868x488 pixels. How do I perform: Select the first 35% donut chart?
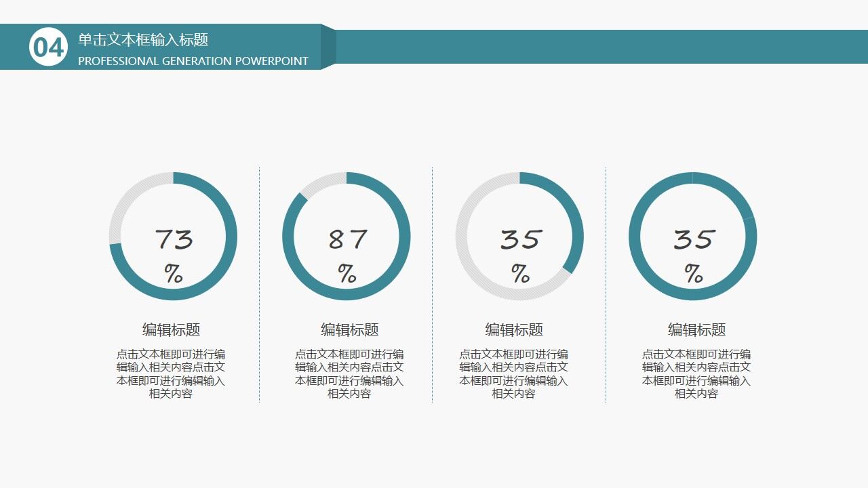click(521, 237)
